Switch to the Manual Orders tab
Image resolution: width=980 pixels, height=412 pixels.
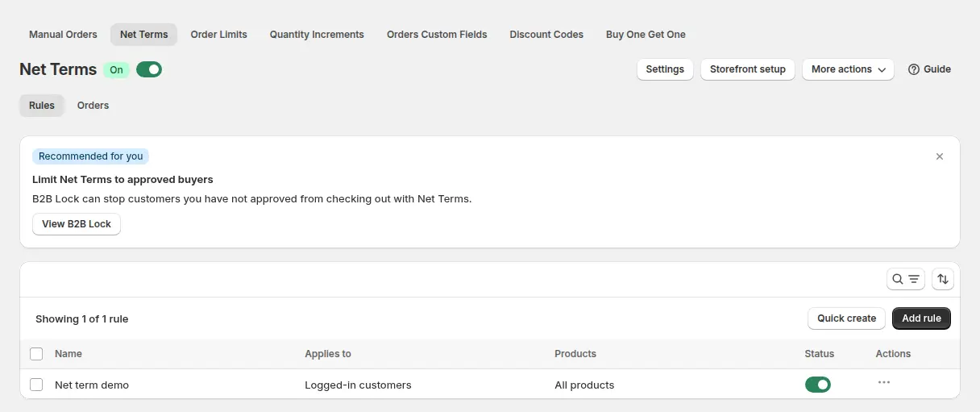[x=63, y=35]
